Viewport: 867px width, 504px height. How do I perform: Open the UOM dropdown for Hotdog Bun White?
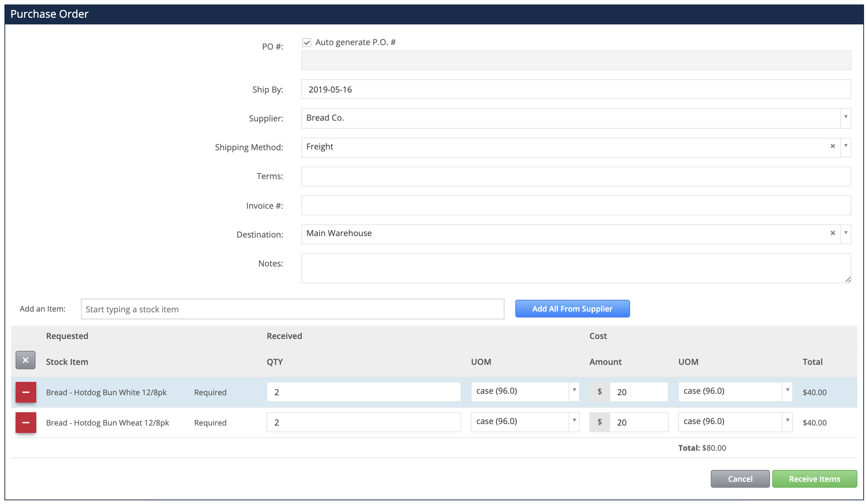point(574,390)
